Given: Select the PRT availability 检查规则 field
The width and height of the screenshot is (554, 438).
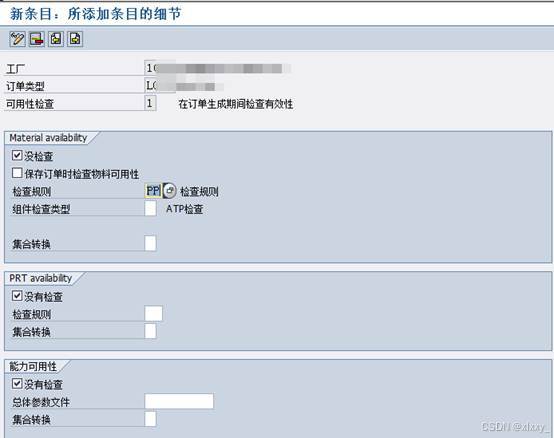Looking at the screenshot, I should coord(153,313).
